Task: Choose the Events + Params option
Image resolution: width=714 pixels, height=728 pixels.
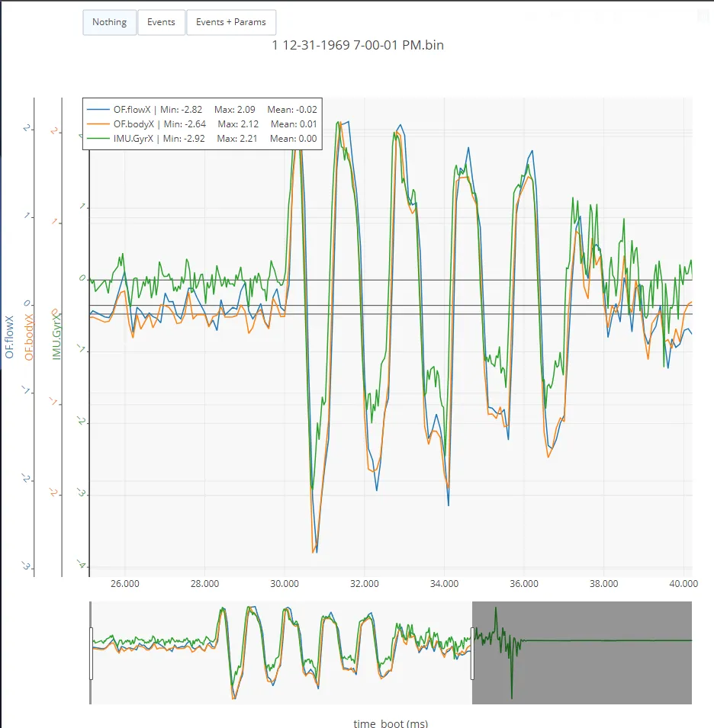Action: pos(231,22)
